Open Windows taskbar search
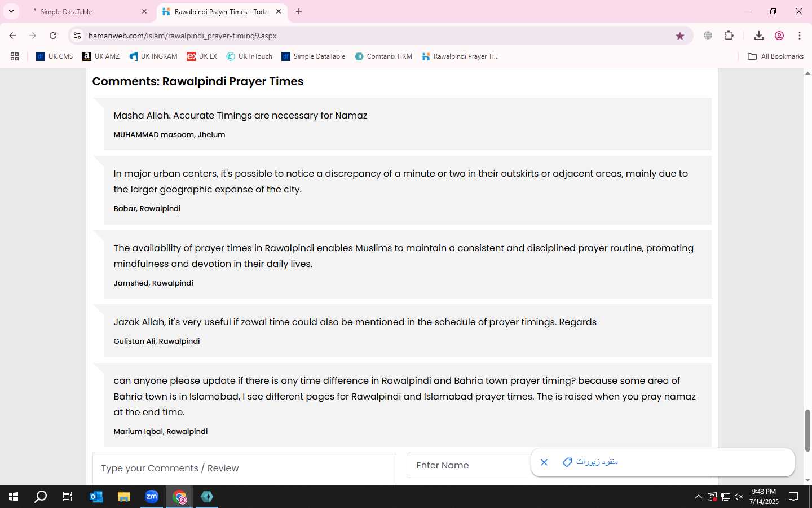 [41, 497]
